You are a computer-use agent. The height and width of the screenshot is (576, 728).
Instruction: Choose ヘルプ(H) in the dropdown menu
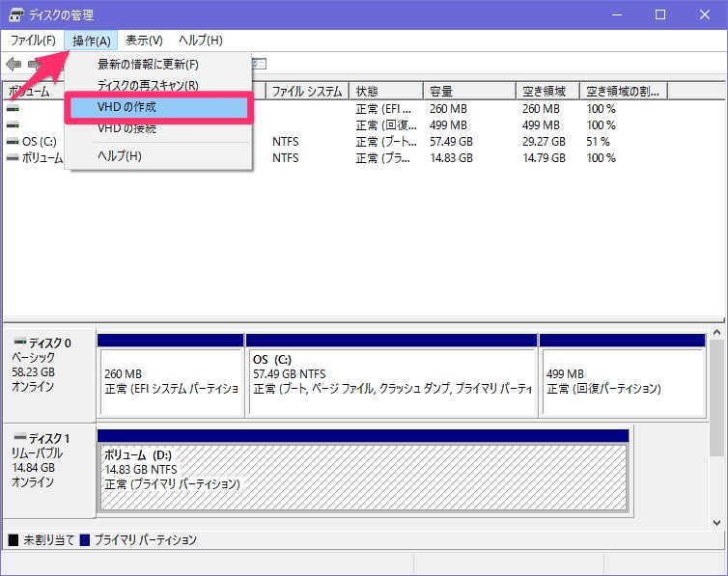point(158,156)
